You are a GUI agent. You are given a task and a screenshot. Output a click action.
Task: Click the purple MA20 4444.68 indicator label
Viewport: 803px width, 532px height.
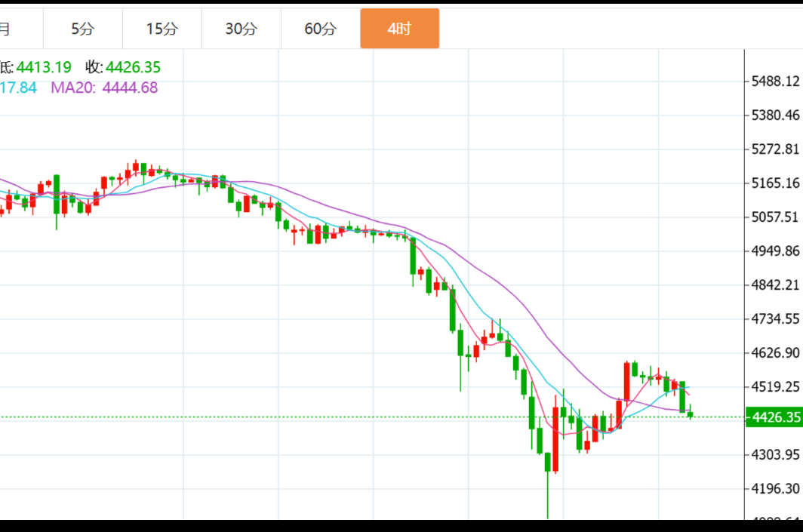(104, 88)
